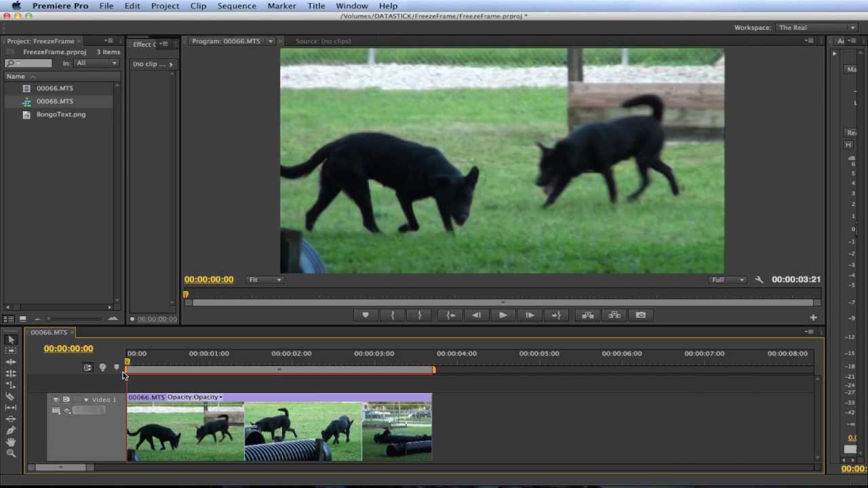Open the File menu
Screen dimensions: 868x488
(106, 6)
